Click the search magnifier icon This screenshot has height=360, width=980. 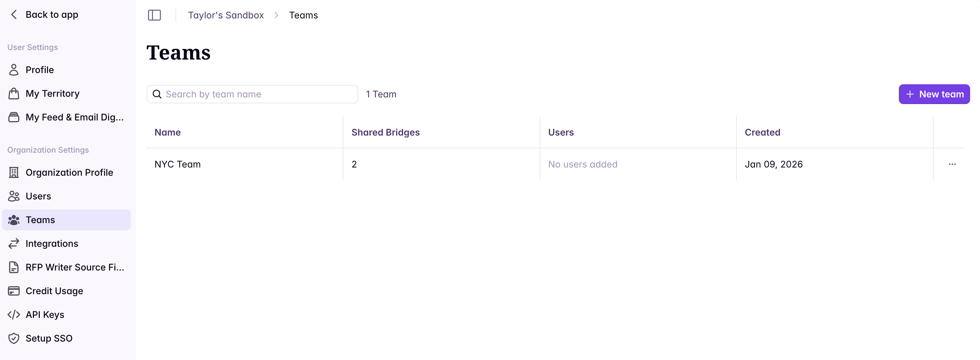157,94
